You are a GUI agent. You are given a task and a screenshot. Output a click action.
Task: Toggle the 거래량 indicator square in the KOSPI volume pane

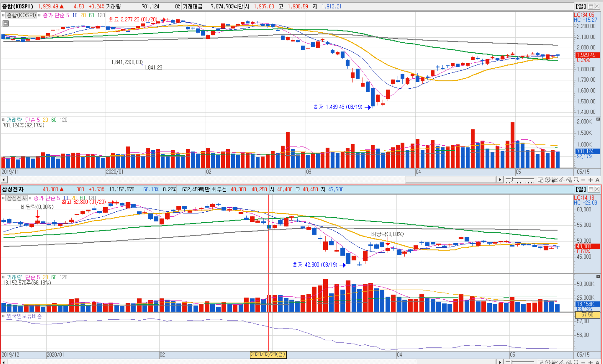point(3,120)
